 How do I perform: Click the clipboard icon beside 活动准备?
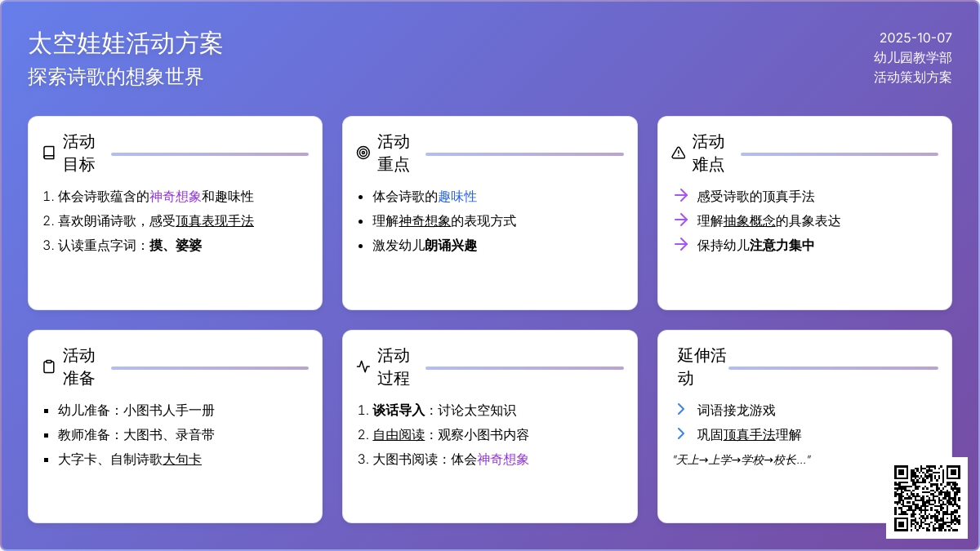(x=49, y=367)
